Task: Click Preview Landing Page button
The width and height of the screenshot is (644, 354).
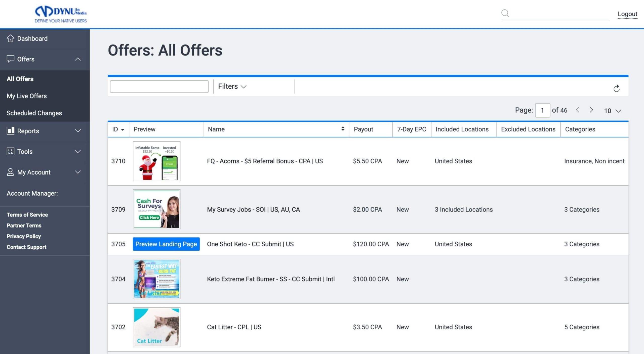Action: (166, 244)
